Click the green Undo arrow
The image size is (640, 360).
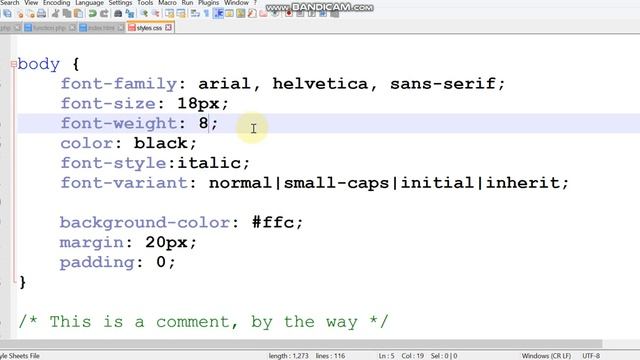point(93,13)
